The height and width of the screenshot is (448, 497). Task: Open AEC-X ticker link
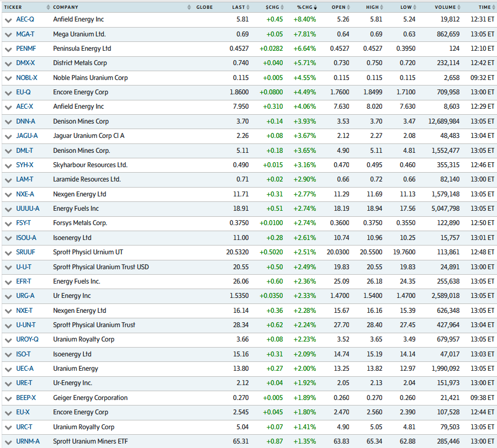coord(24,106)
